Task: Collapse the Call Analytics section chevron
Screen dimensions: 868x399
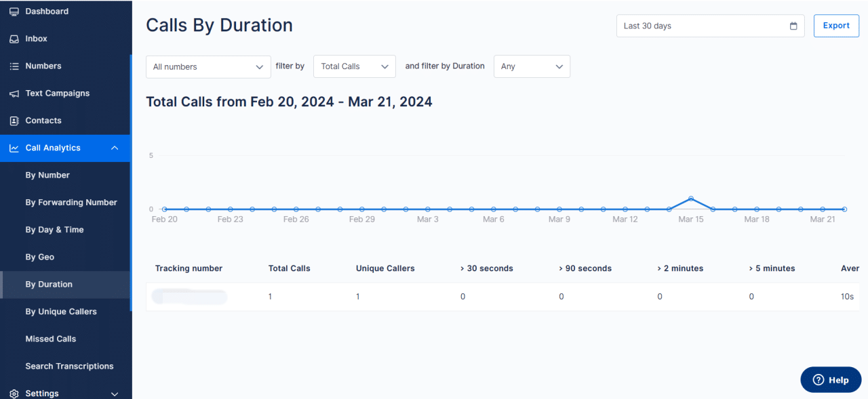Action: [115, 148]
